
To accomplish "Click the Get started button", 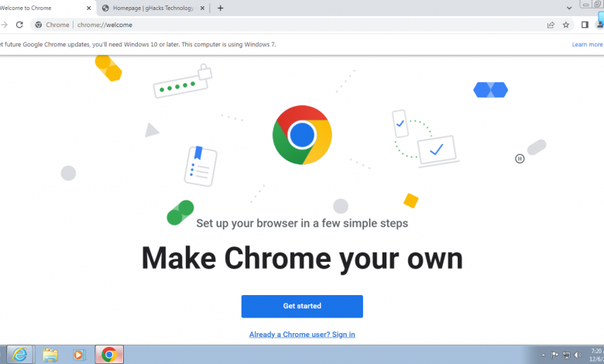I will (x=302, y=306).
